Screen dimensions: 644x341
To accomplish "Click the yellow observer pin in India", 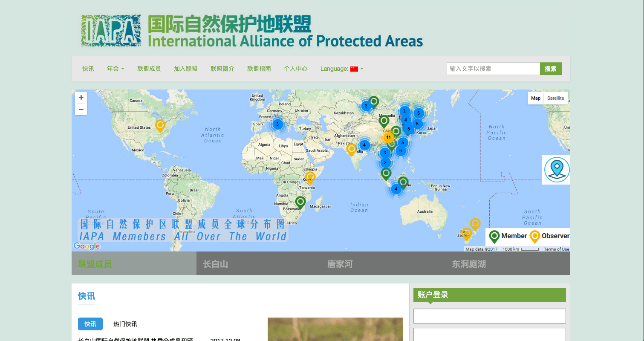I will pyautogui.click(x=351, y=149).
